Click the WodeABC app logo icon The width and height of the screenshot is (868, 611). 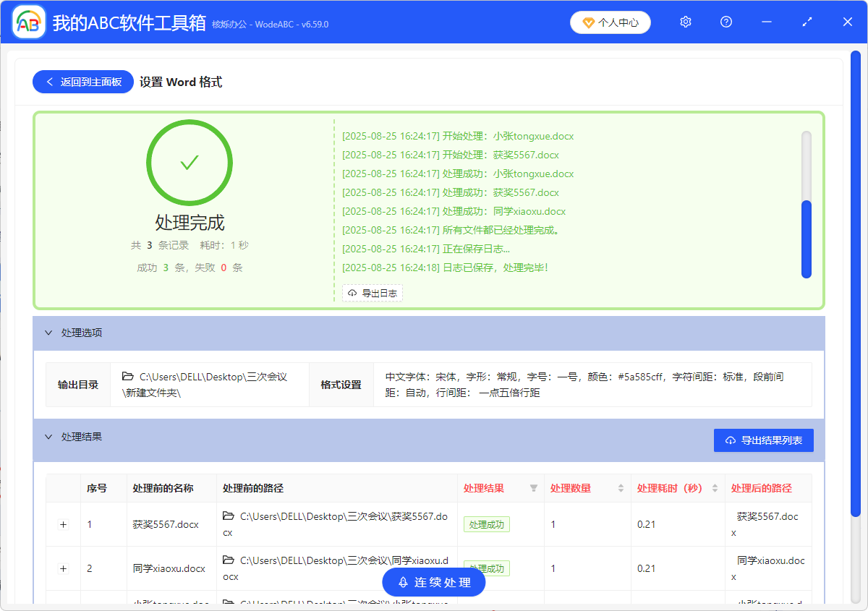(x=28, y=22)
